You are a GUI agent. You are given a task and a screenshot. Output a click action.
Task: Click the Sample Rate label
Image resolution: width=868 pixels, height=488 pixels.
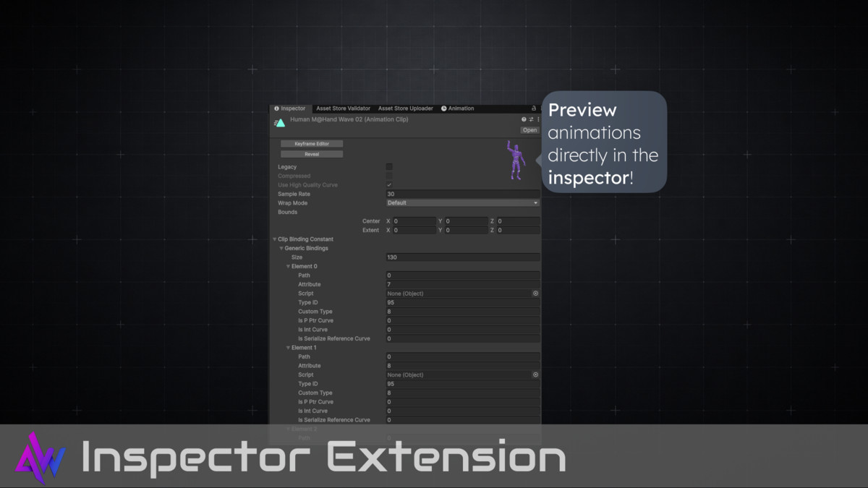tap(294, 194)
